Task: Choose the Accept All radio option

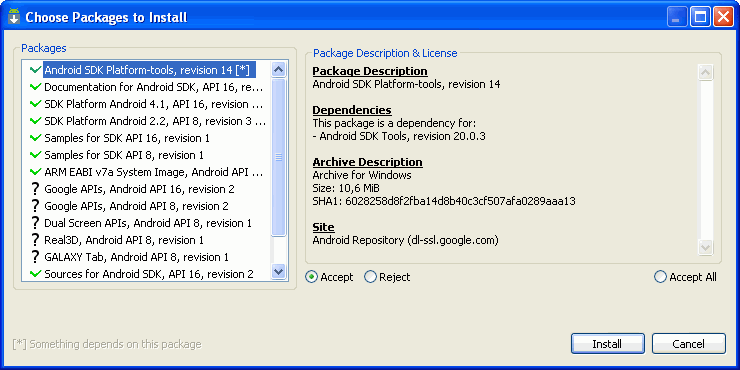Action: click(x=660, y=277)
